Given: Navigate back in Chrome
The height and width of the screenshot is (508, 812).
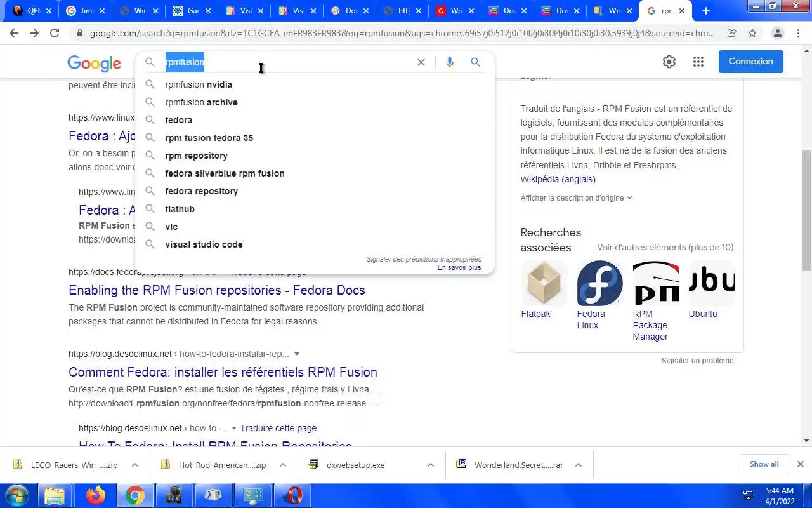Looking at the screenshot, I should coord(14,34).
